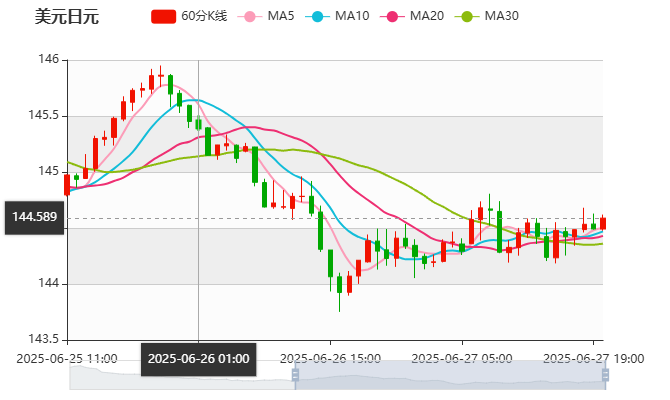Click the last red candle at the right edge
Screen dimensions: 670x400
[603, 224]
